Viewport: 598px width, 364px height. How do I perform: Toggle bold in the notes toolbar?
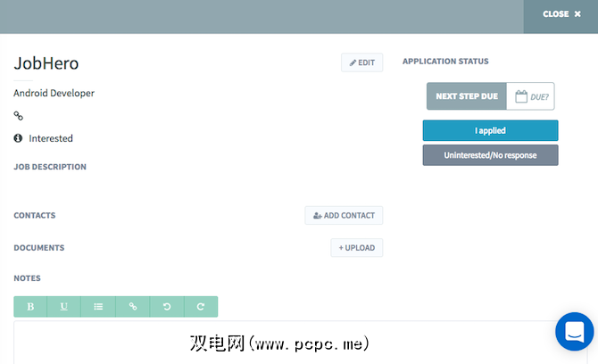[x=30, y=306]
